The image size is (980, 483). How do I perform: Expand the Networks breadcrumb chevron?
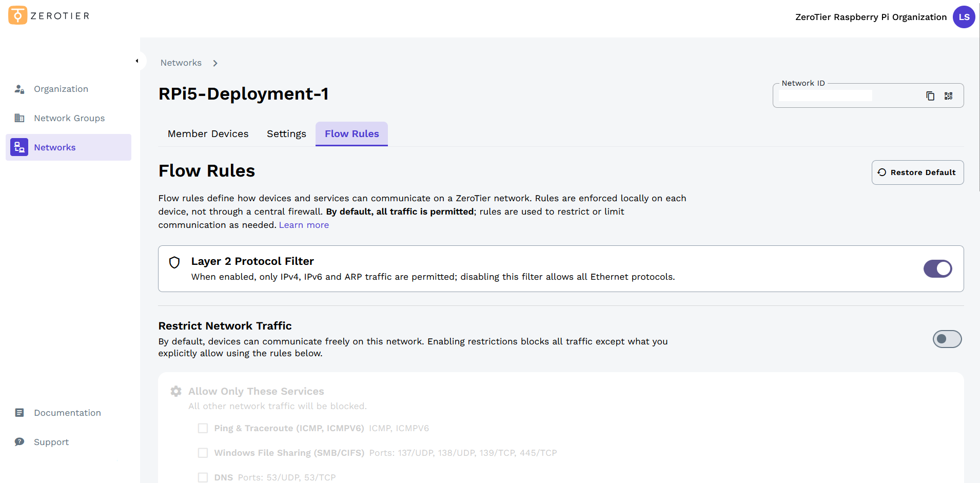[x=215, y=63]
